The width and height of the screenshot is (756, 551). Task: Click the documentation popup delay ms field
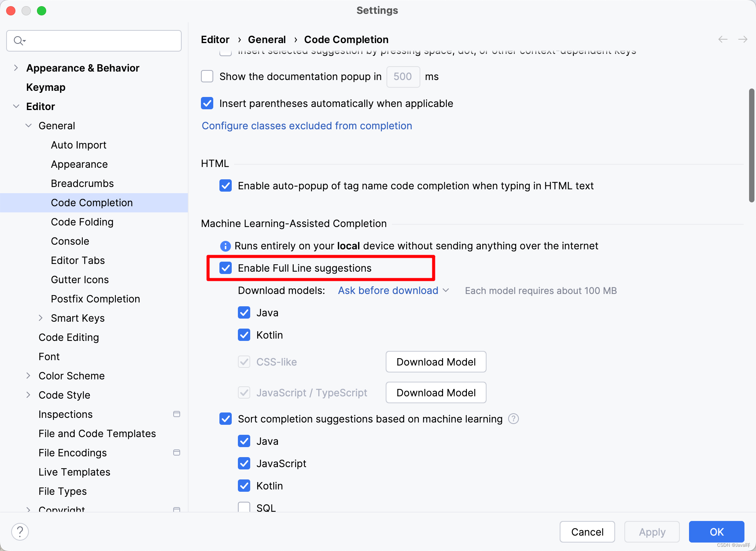403,77
